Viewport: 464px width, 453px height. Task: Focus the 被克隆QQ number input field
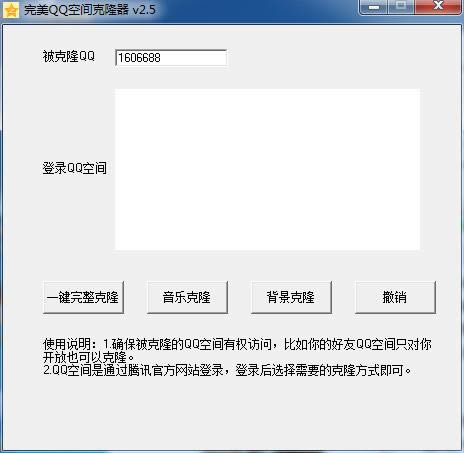tap(171, 58)
